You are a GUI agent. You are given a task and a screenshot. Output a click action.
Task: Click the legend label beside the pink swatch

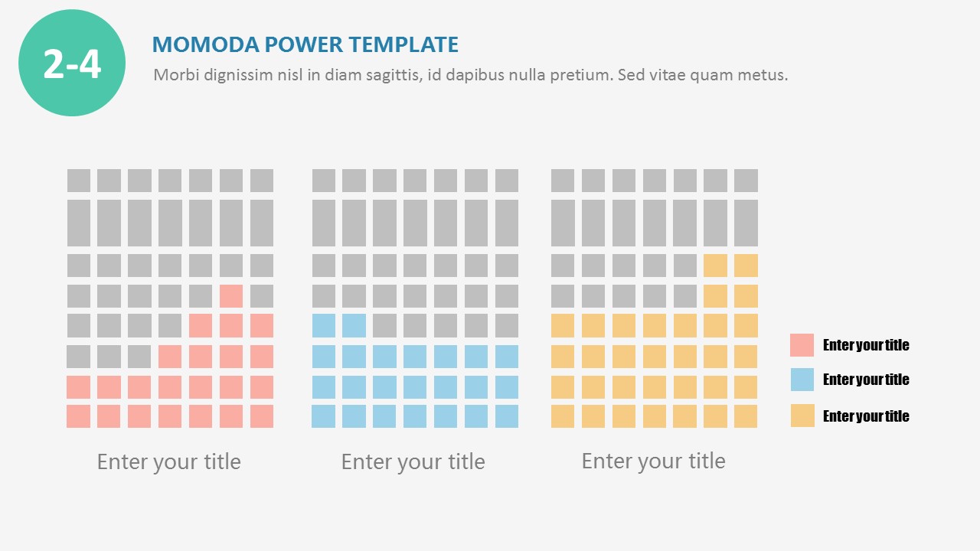[x=866, y=345]
